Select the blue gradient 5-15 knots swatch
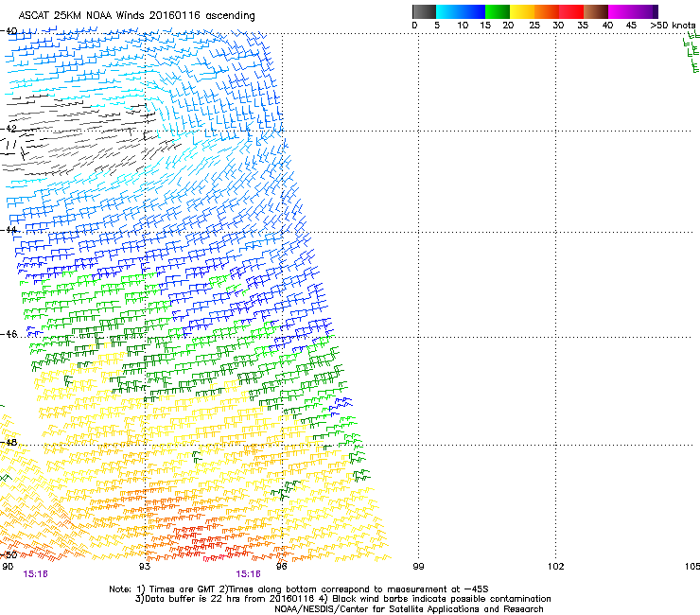This screenshot has width=700, height=615. (x=461, y=11)
